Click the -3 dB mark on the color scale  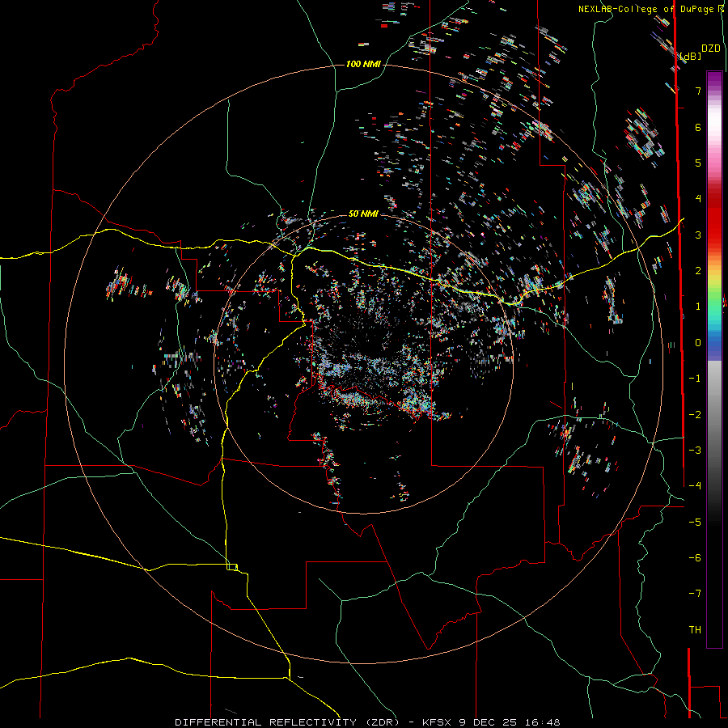[x=695, y=451]
